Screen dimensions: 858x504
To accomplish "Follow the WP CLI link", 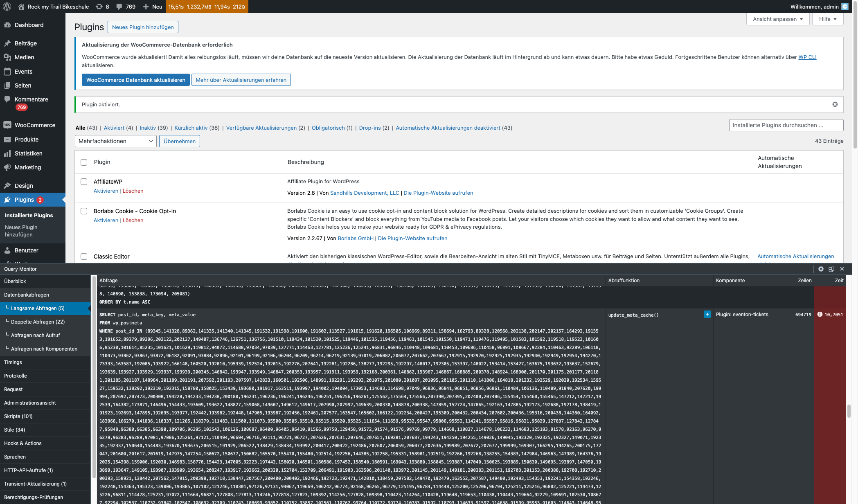I will point(807,57).
